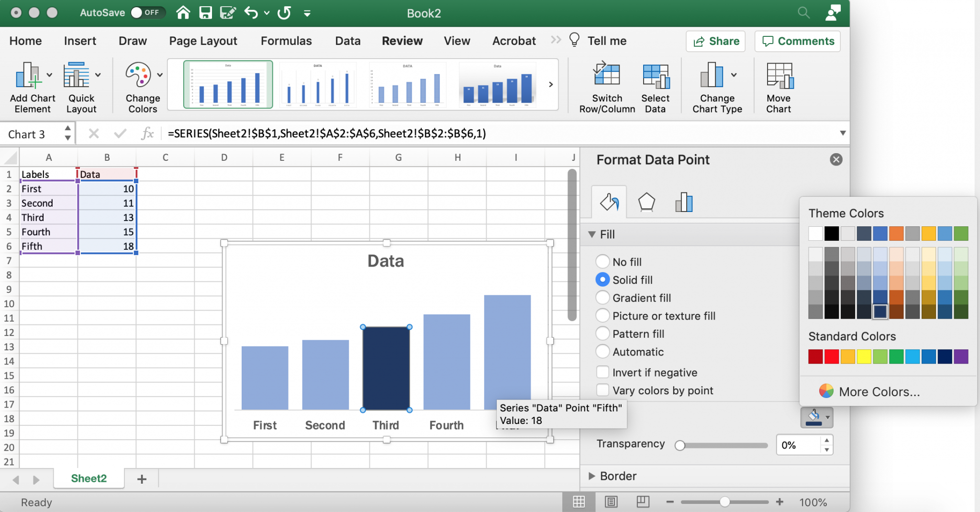
Task: Check Invert if negative
Action: [x=602, y=372]
